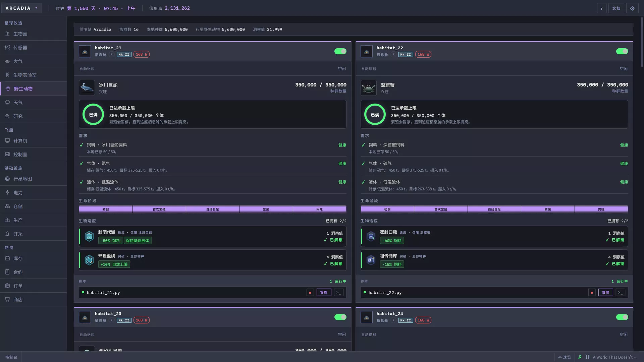Click habitat_21 info icon

click(x=112, y=54)
